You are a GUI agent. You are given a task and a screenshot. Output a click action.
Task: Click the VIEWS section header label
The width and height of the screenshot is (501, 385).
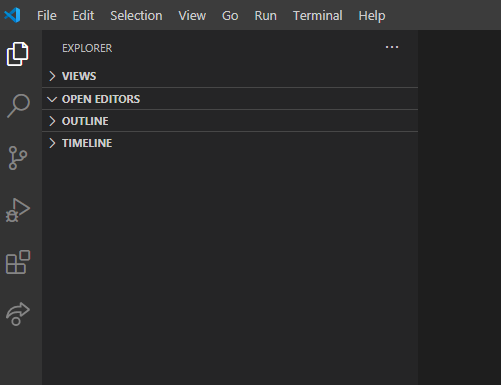(x=79, y=76)
